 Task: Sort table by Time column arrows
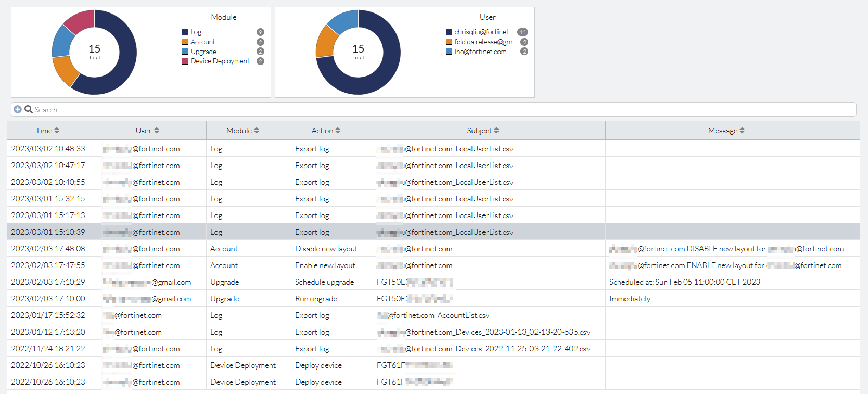tap(57, 131)
